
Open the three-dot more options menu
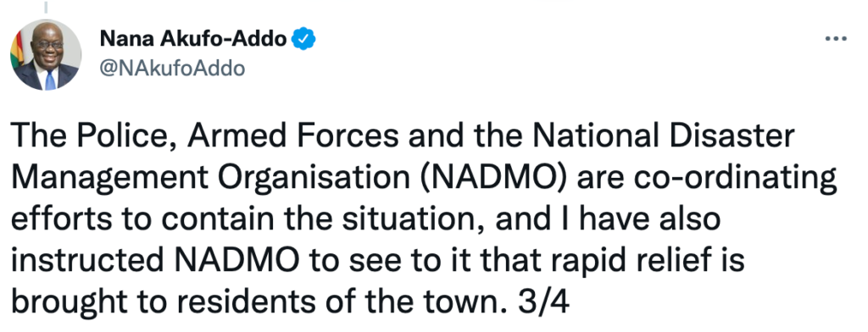point(835,39)
